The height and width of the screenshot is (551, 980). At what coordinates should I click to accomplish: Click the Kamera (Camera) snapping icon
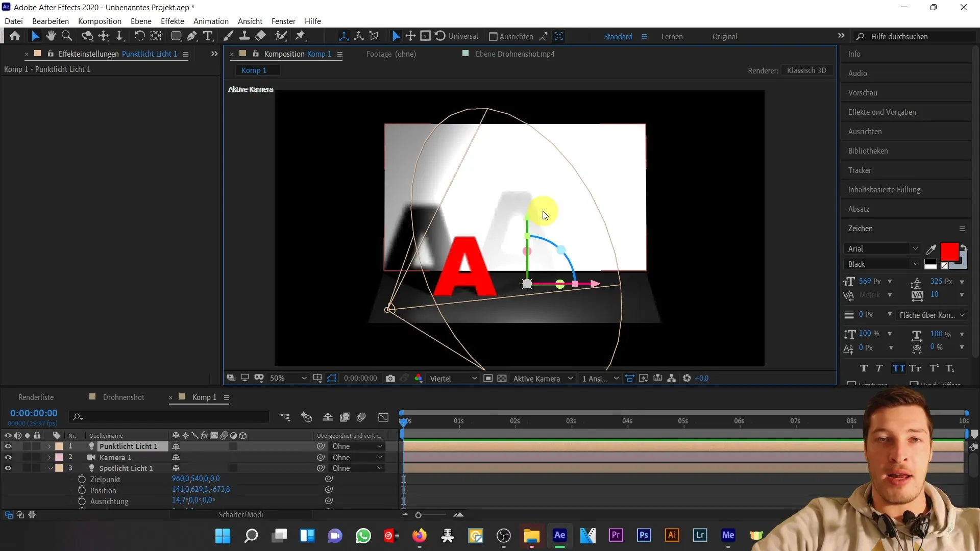(390, 378)
